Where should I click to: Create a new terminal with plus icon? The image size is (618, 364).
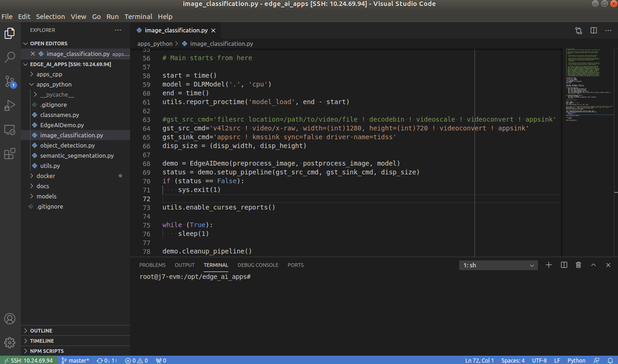coord(549,265)
